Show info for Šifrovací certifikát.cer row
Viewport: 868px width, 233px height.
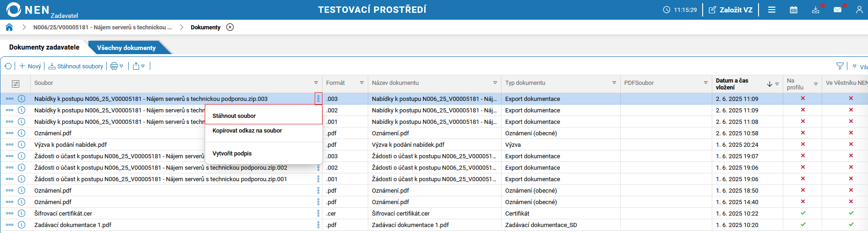coord(22,213)
